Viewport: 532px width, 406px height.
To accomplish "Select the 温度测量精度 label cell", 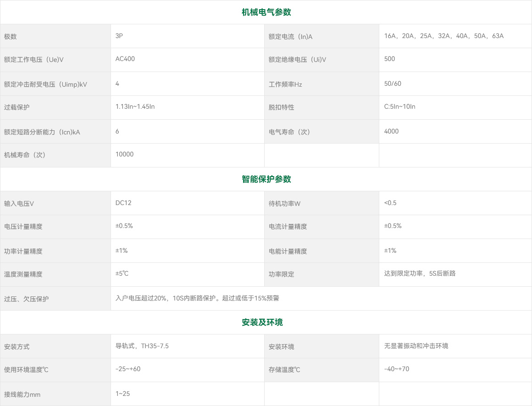I will coord(23,274).
